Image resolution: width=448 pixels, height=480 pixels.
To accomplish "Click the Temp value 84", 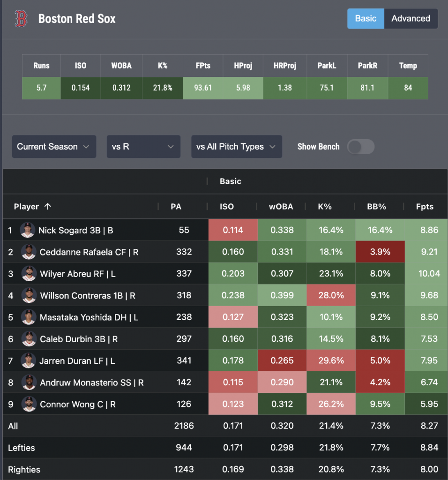I will [x=408, y=88].
